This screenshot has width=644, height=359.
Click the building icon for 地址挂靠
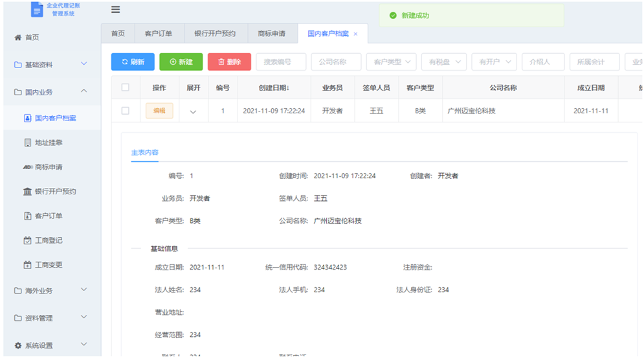tap(28, 143)
